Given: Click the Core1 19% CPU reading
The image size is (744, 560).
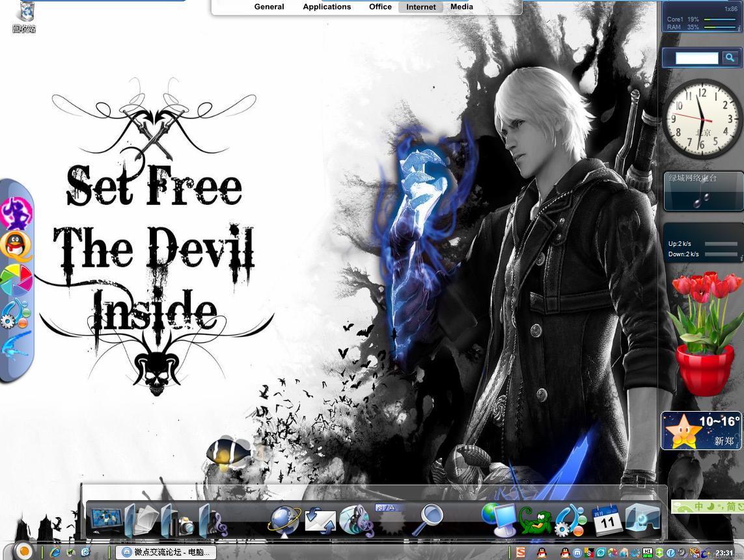Looking at the screenshot, I should click(683, 20).
